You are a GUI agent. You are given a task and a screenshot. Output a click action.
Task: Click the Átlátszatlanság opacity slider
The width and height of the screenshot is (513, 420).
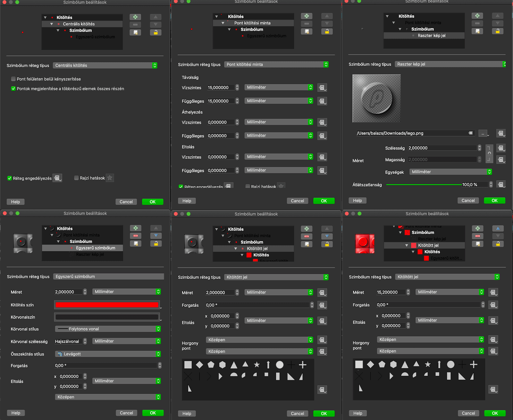click(424, 184)
